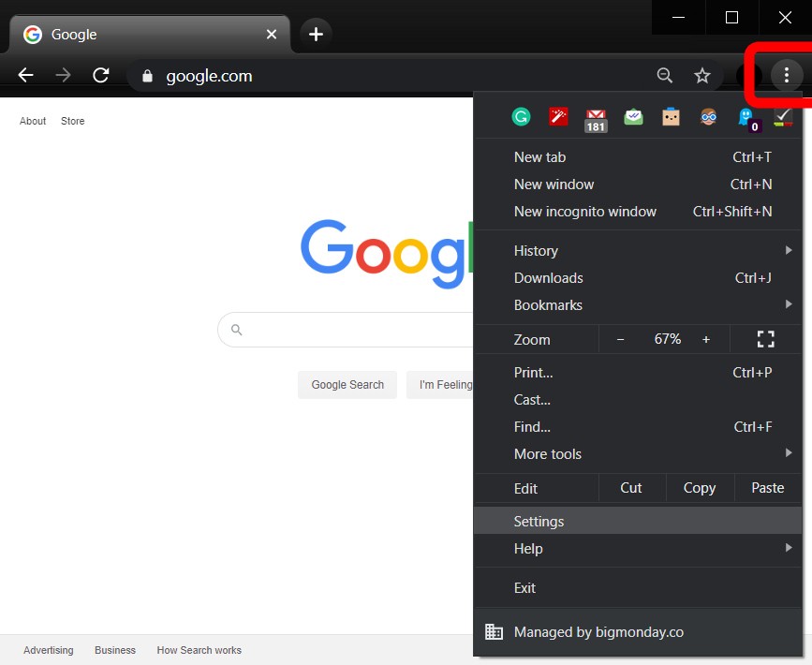The height and width of the screenshot is (665, 812).
Task: Open the Gmail checker extension showing 181
Action: click(596, 119)
